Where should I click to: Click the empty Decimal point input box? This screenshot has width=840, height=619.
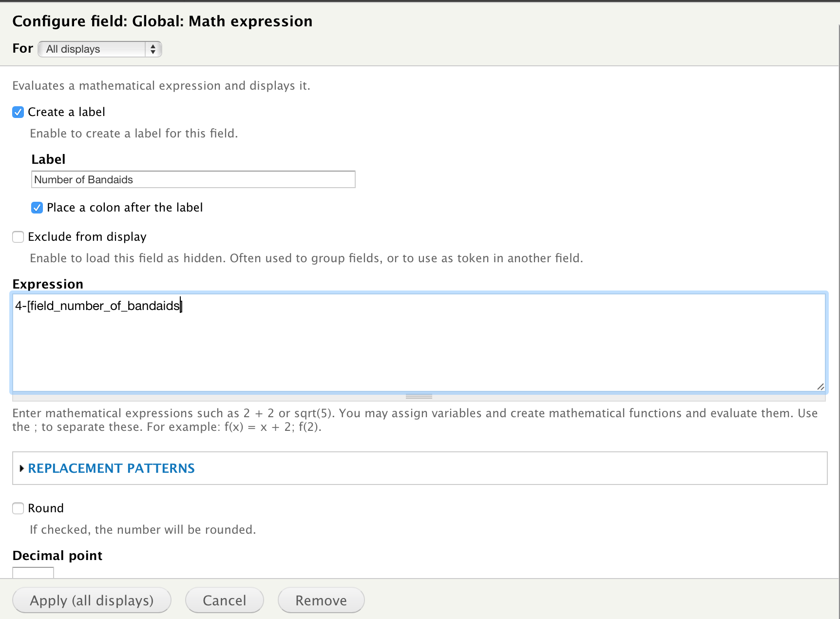click(x=33, y=574)
